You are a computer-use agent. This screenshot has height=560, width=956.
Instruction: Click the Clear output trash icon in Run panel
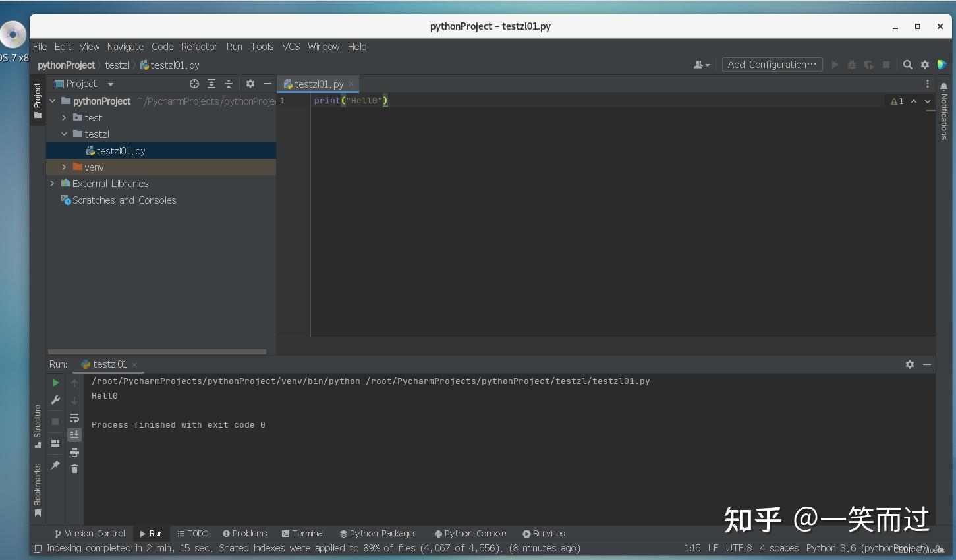click(74, 469)
